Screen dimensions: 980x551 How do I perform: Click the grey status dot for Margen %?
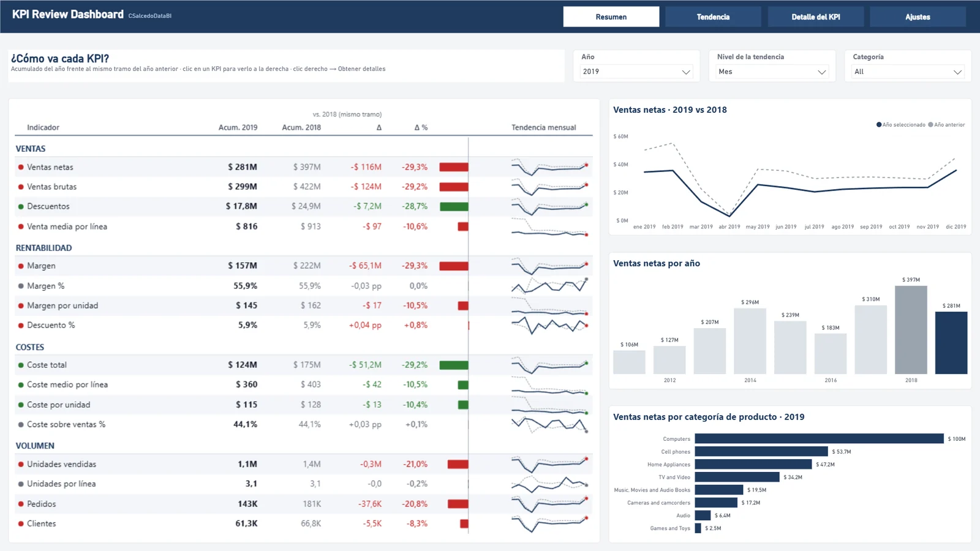(21, 286)
